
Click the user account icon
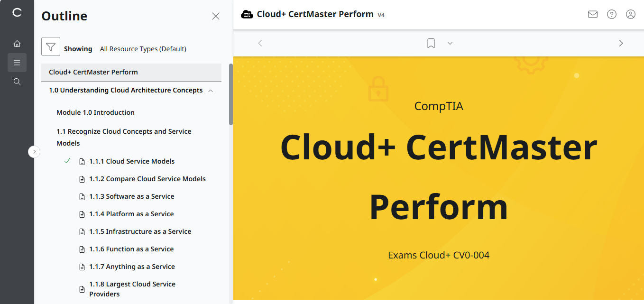(x=630, y=14)
